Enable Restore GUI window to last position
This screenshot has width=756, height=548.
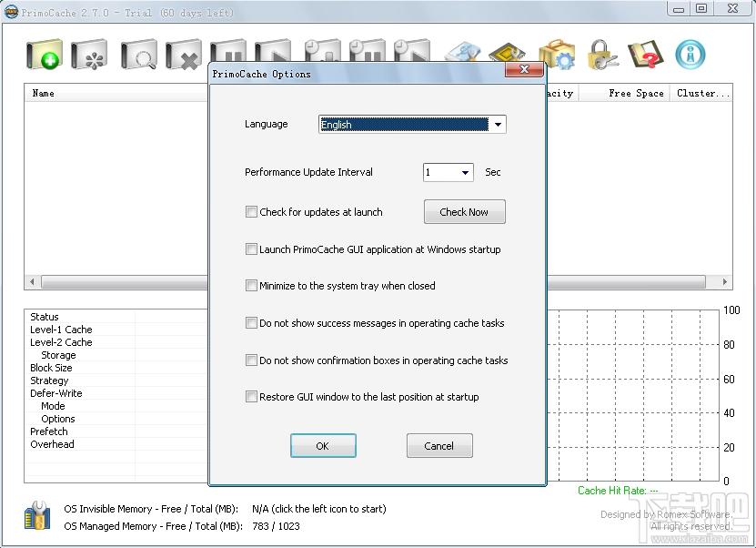coord(251,397)
